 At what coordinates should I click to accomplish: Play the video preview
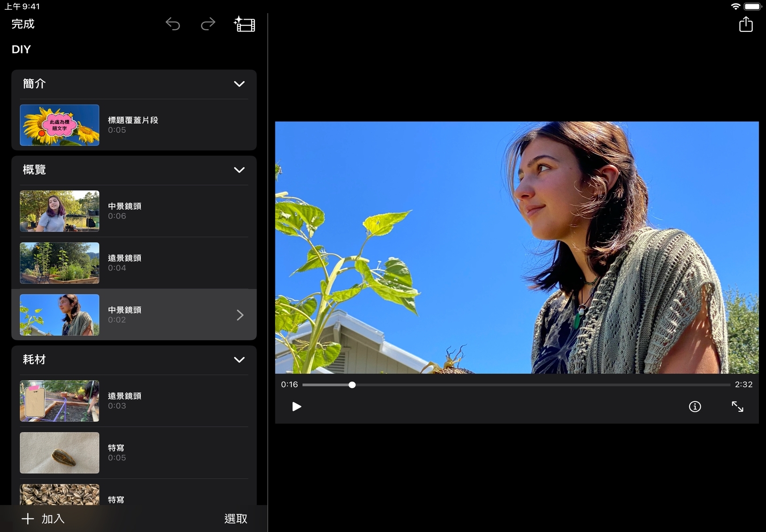pos(296,406)
